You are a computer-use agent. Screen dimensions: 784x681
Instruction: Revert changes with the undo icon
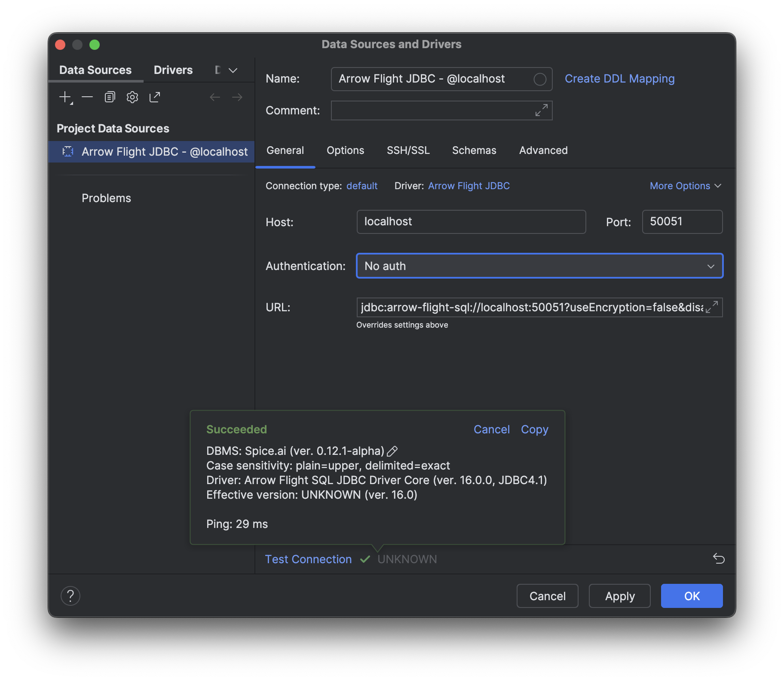click(x=718, y=559)
